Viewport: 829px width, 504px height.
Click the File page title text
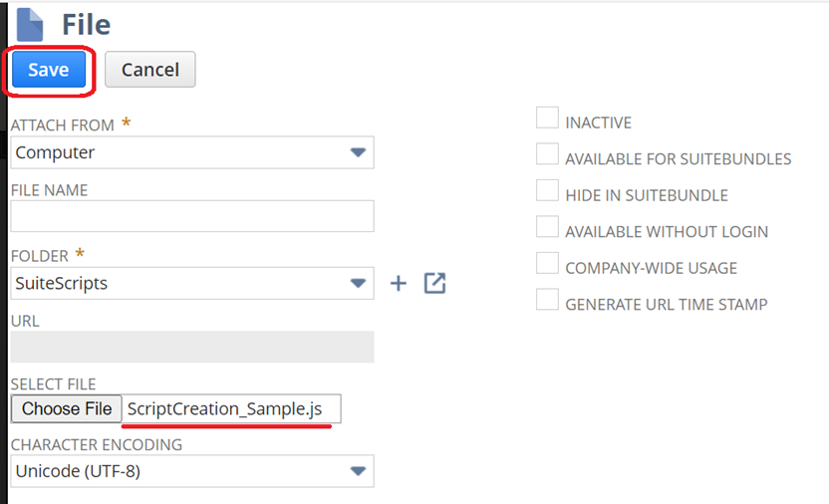[x=86, y=24]
